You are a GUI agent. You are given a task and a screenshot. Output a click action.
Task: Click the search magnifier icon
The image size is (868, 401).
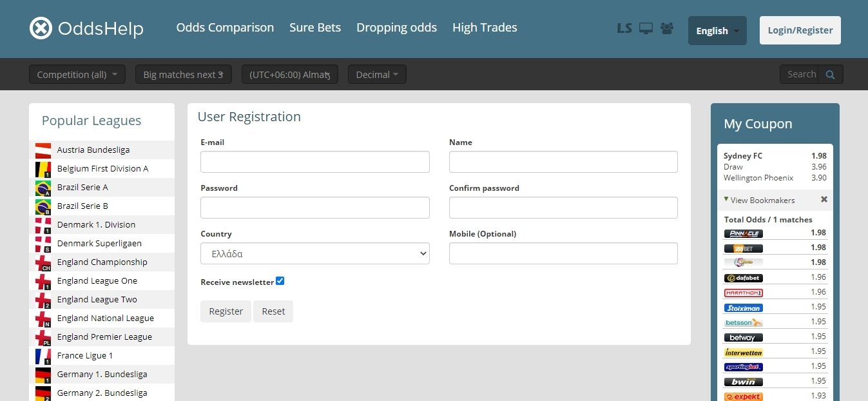(x=830, y=75)
